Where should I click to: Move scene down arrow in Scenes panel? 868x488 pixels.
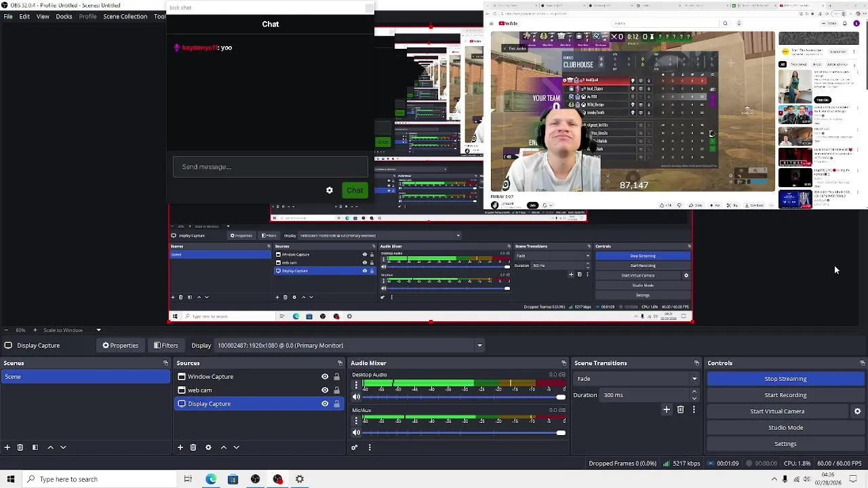(63, 447)
